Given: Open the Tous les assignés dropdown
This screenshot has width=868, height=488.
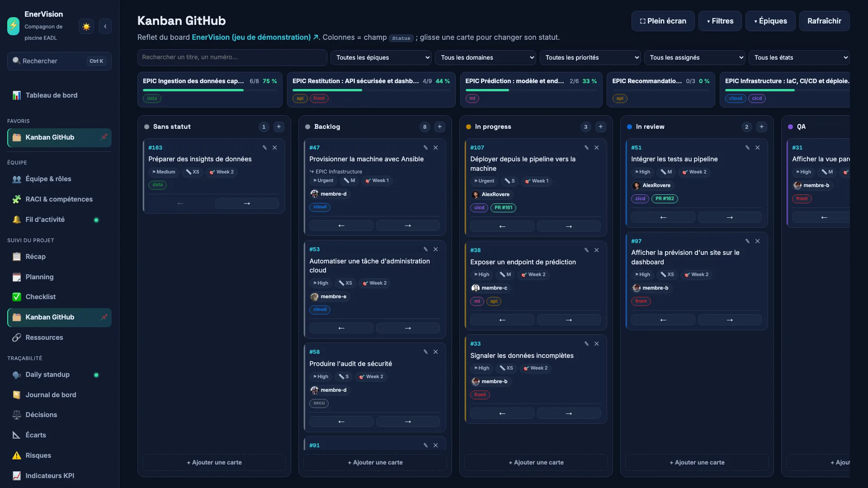Looking at the screenshot, I should [x=694, y=57].
